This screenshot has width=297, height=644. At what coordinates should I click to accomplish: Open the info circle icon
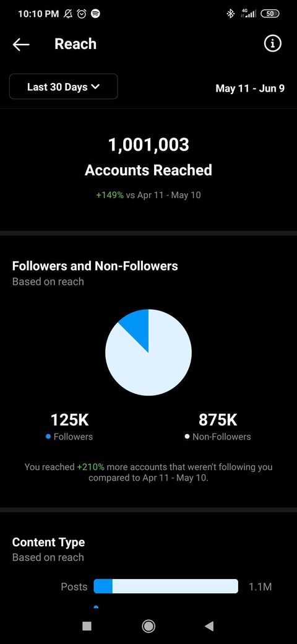[x=272, y=43]
